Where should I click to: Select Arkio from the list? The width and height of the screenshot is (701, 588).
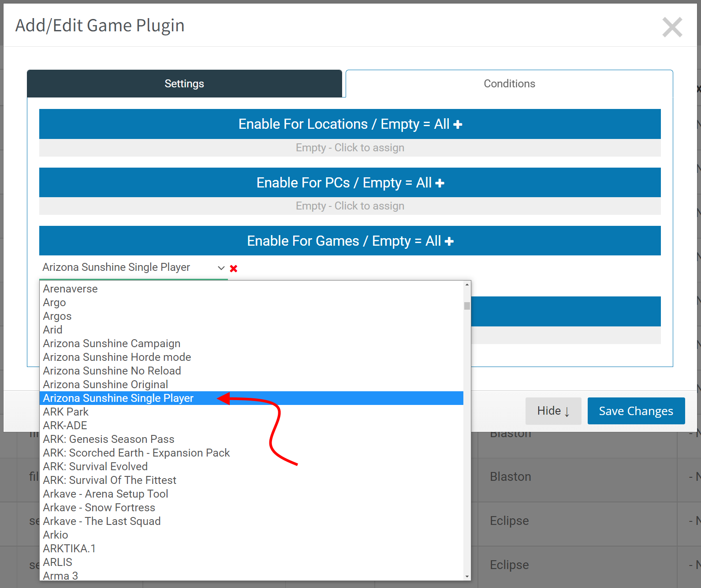point(251,535)
